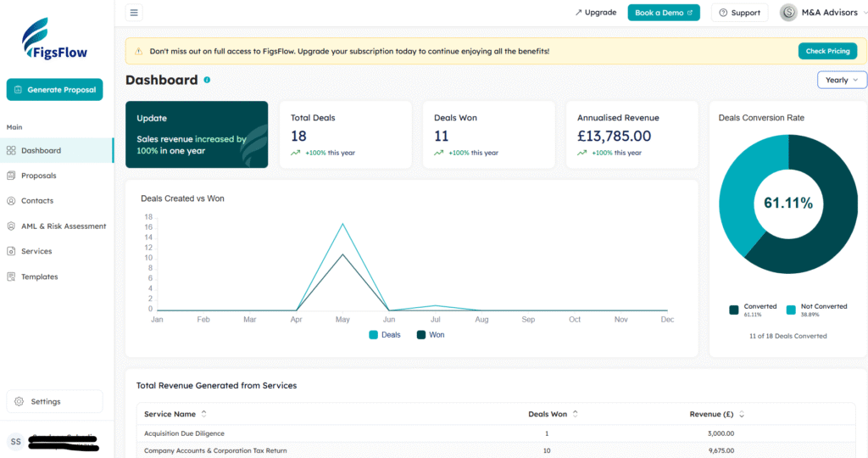Click the Converted color swatch in legend
This screenshot has width=868, height=458.
(x=733, y=310)
